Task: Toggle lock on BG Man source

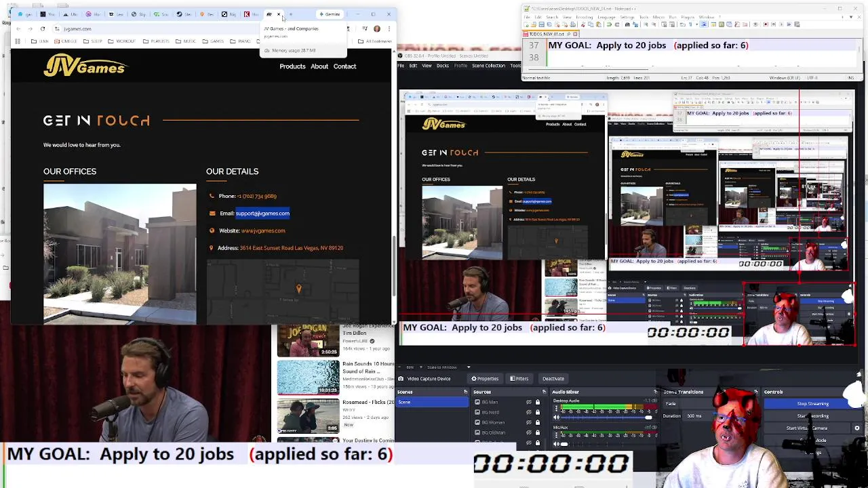Action: click(538, 402)
